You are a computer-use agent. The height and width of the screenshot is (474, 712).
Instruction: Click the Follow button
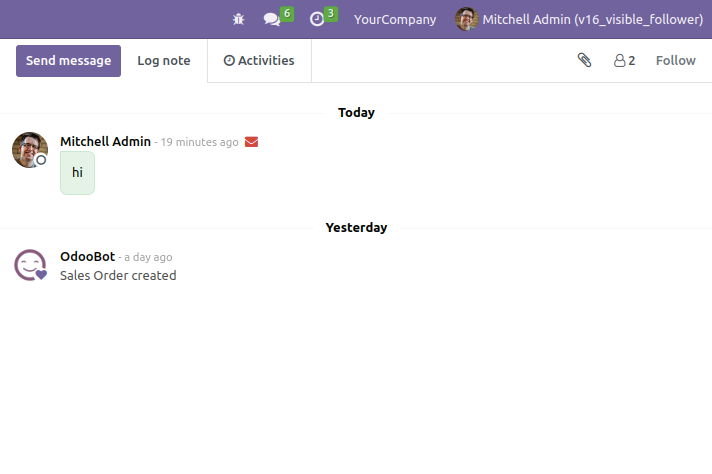click(676, 61)
